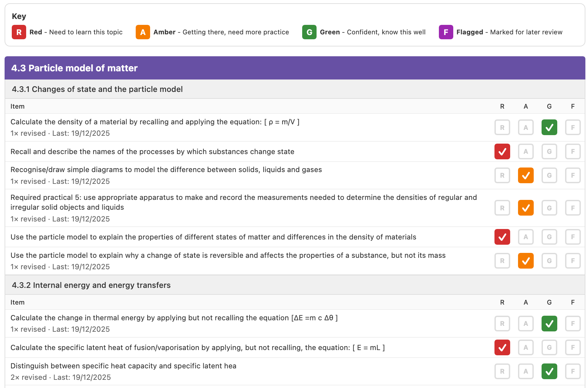Mark 'change of state is reversible' item Green

click(549, 261)
